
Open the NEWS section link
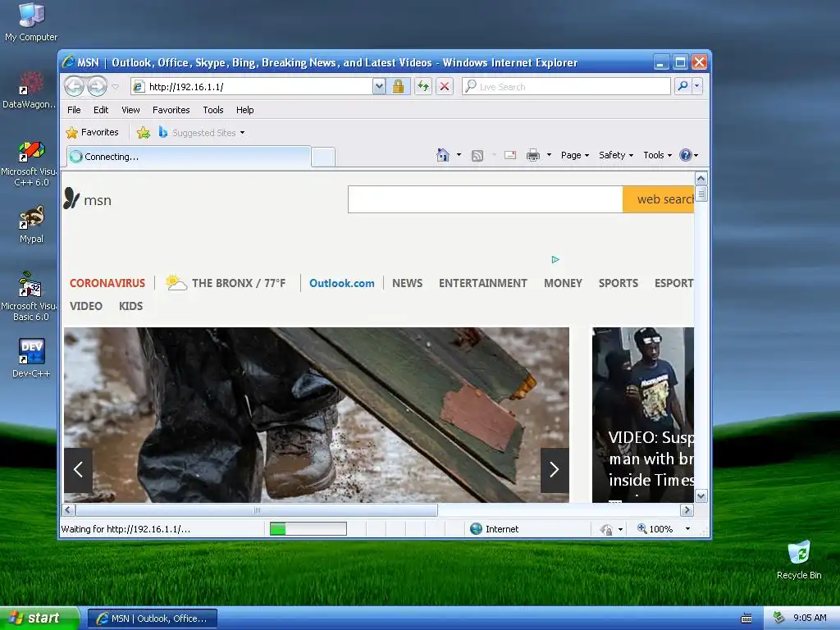pos(407,283)
